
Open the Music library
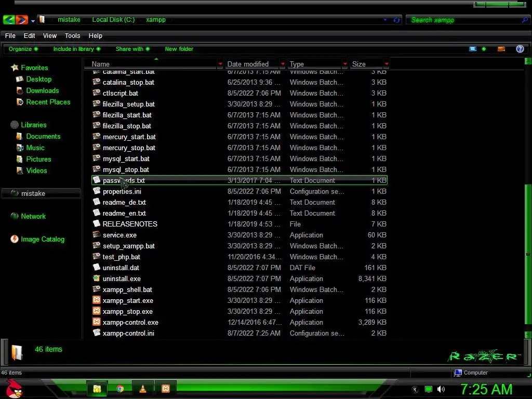tap(35, 148)
